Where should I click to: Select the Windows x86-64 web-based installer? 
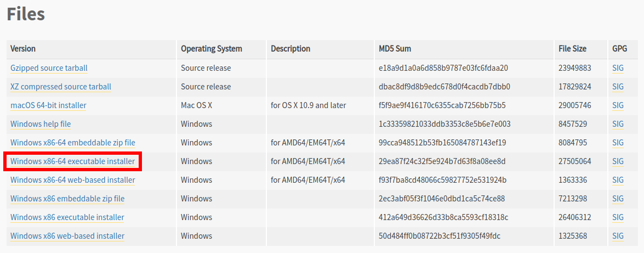pos(72,180)
